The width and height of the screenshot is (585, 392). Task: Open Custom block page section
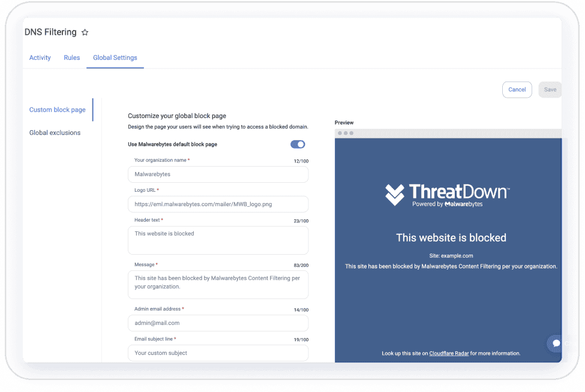58,110
